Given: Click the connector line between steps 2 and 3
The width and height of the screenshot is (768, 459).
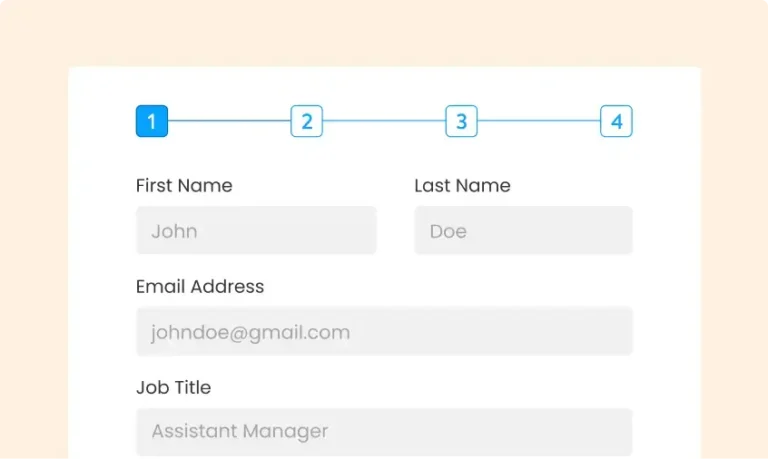Looking at the screenshot, I should pos(384,122).
